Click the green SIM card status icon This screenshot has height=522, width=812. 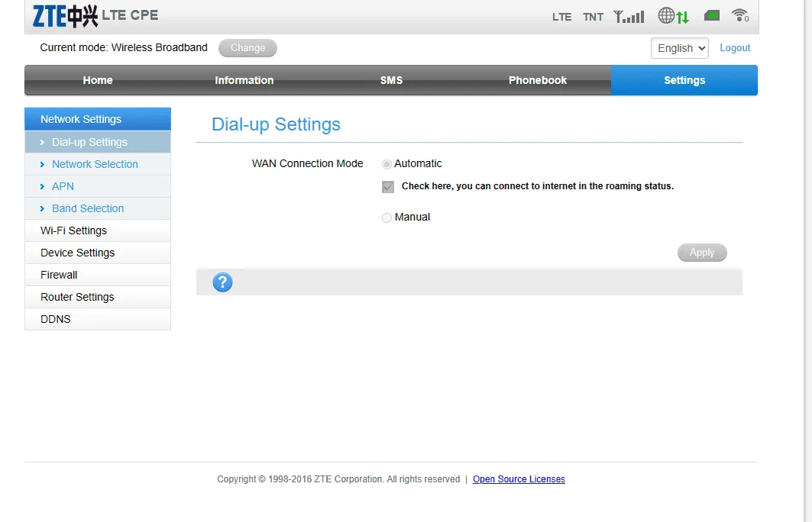click(x=712, y=15)
